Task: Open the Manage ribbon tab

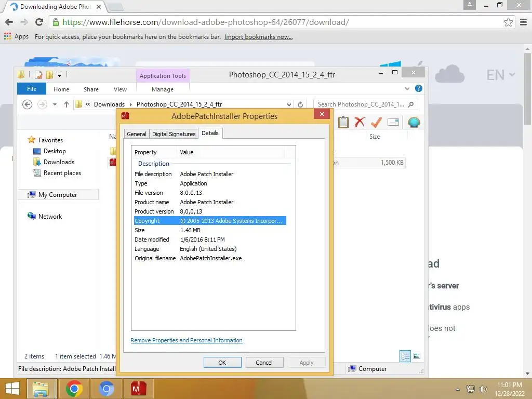Action: (163, 89)
